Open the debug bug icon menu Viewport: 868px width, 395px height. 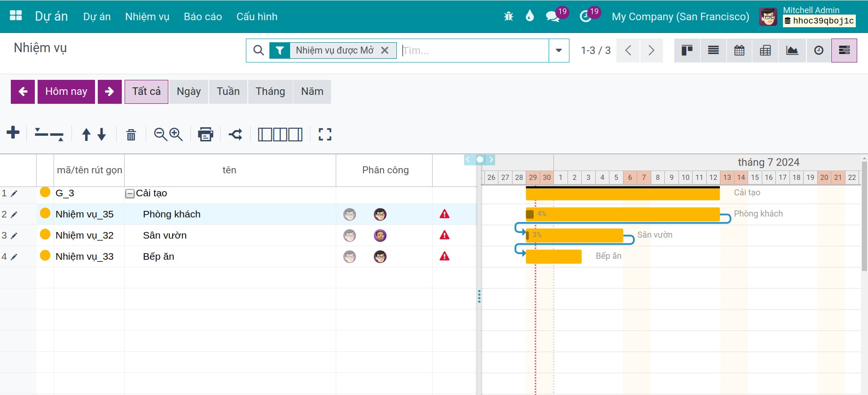pos(508,16)
